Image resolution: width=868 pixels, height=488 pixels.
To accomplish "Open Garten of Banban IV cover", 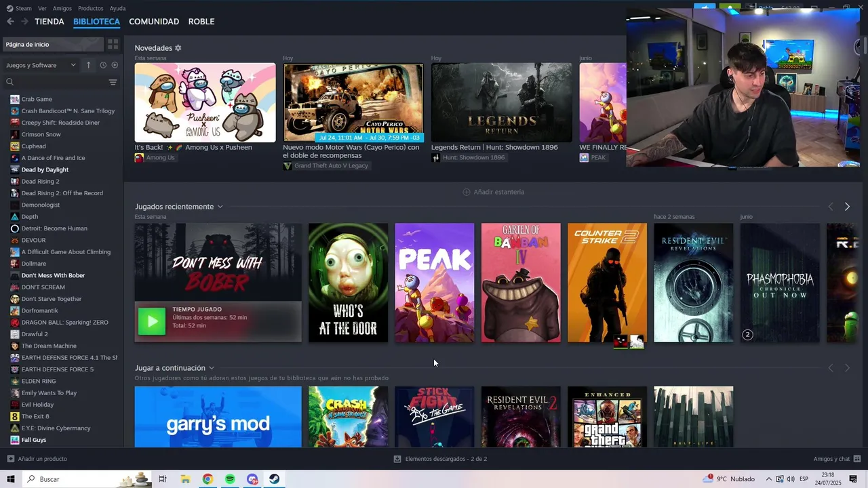I will (521, 283).
